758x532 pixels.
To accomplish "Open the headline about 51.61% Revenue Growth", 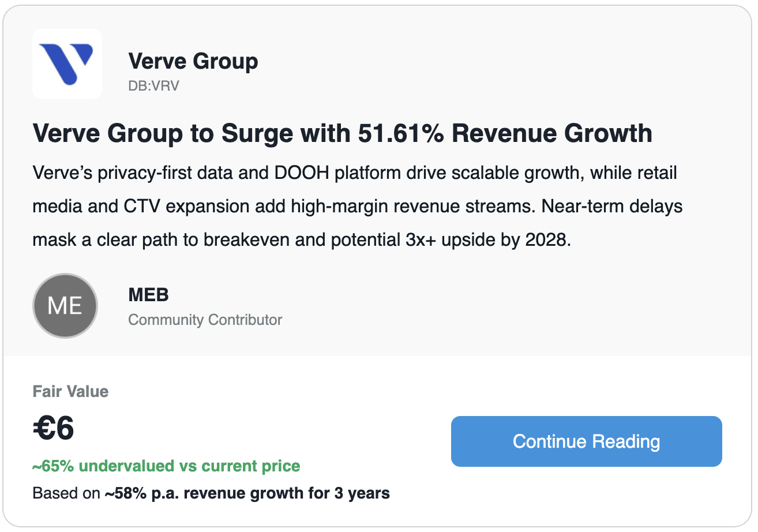I will point(342,133).
